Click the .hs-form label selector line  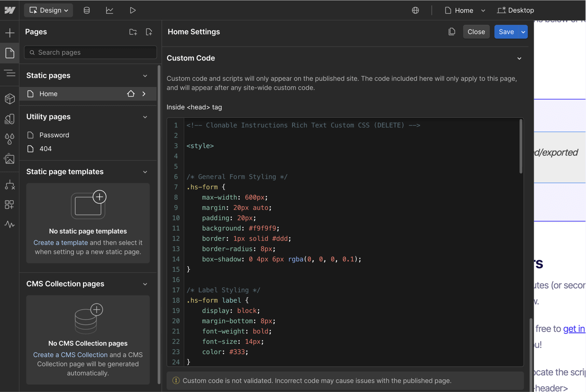click(217, 300)
